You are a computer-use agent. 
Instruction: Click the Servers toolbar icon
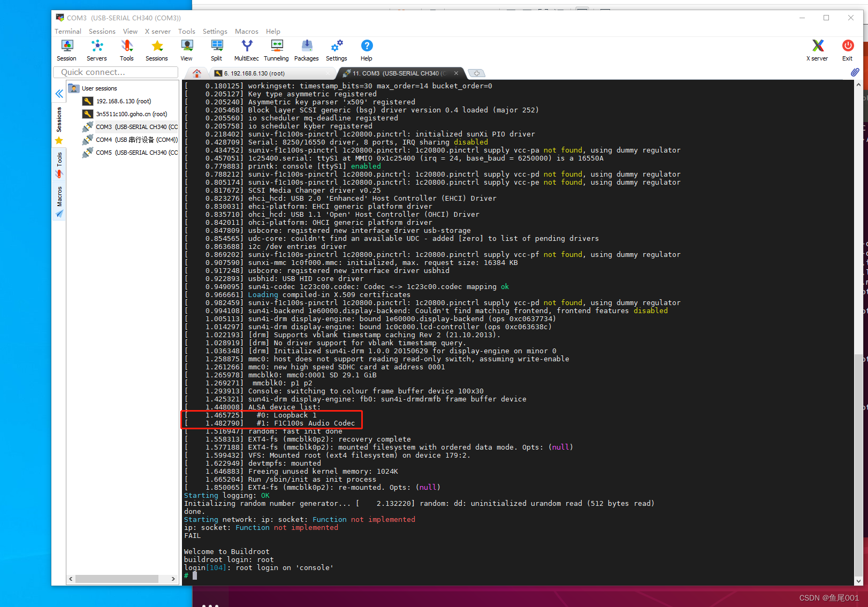[x=96, y=50]
